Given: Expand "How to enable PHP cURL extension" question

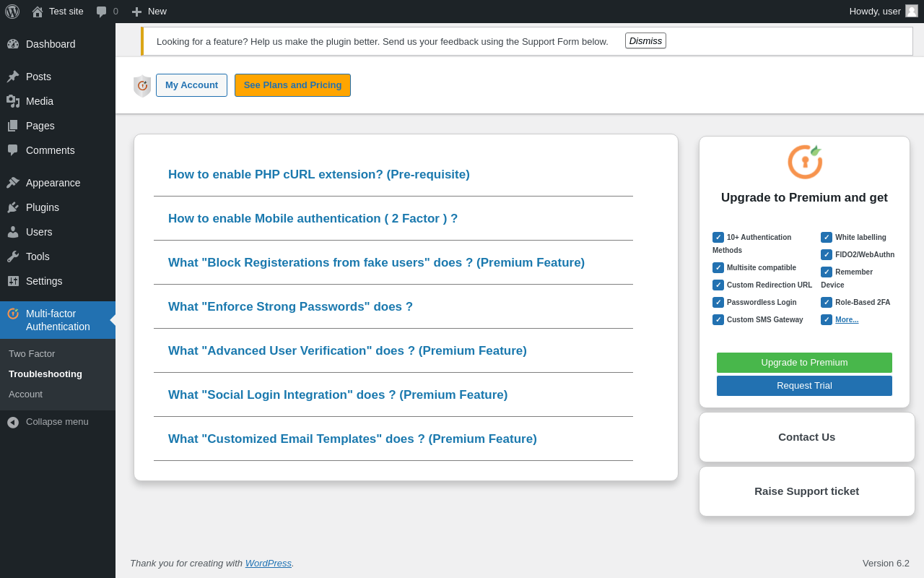Looking at the screenshot, I should click(x=319, y=175).
